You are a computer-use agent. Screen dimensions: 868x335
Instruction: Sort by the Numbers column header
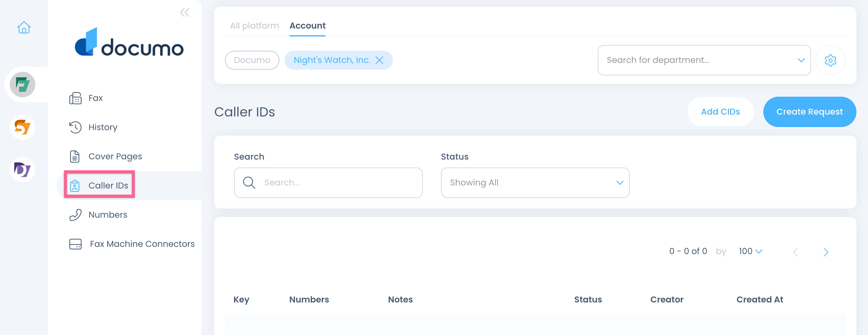click(309, 299)
